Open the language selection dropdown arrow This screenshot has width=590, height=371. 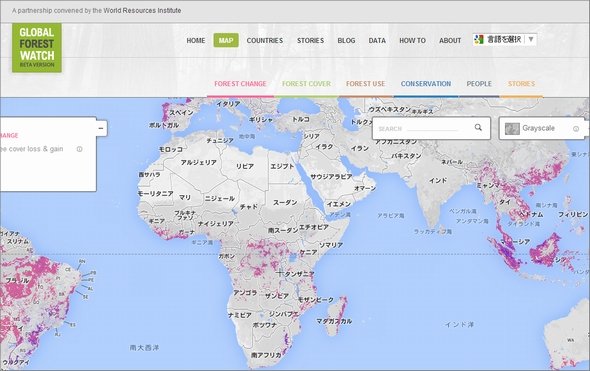[x=531, y=39]
